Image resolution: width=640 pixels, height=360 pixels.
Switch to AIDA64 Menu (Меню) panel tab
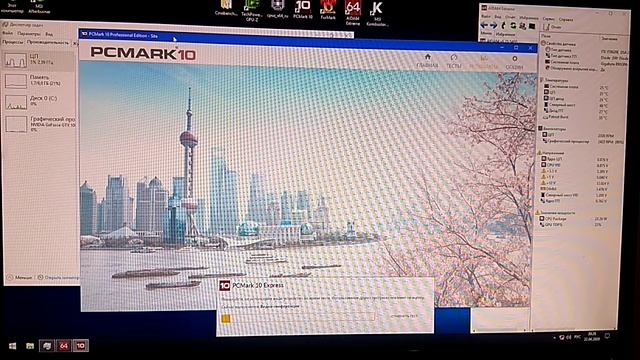(486, 33)
